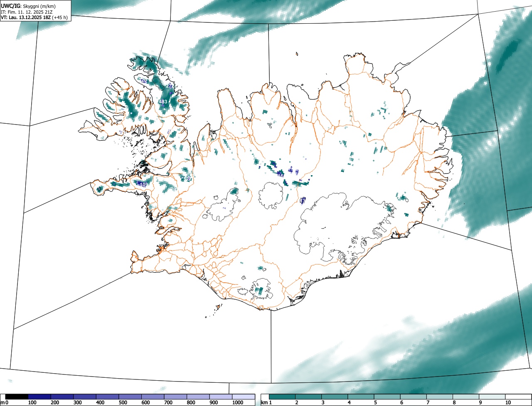Click the 600–700 m legend swatch
Image resolution: width=532 pixels, height=406 pixels.
point(153,396)
